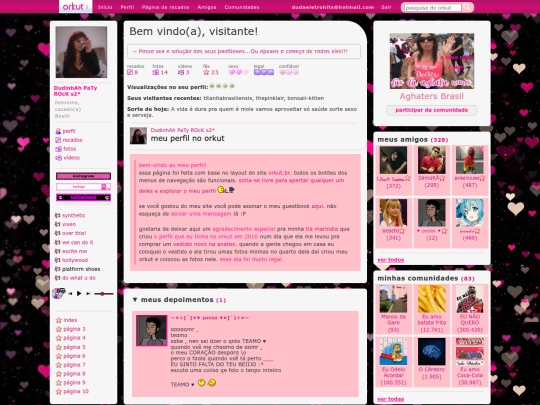Open friend thumbnail with (295) count
This screenshot has height=405, width=540.
coord(432,160)
